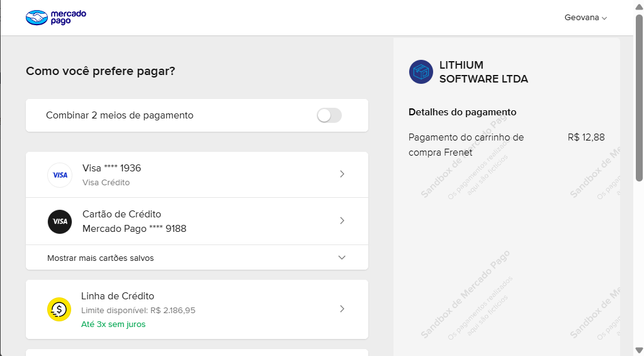The width and height of the screenshot is (644, 356).
Task: Click the Mercado Pago logo
Action: click(55, 17)
